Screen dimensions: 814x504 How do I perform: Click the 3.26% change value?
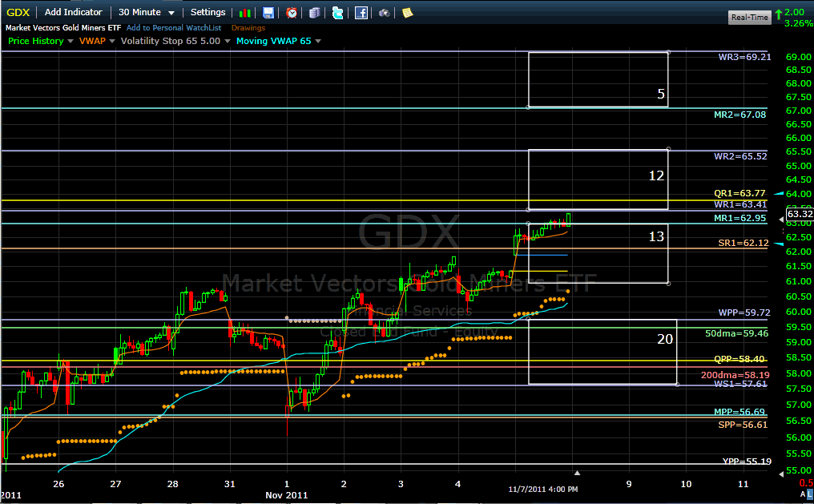coord(799,23)
